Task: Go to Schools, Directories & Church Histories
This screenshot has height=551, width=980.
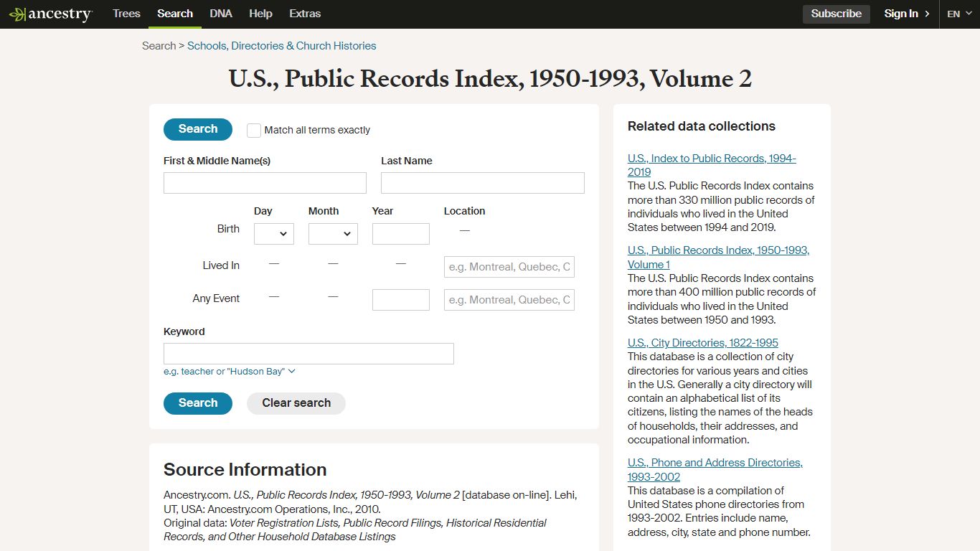Action: [x=282, y=46]
